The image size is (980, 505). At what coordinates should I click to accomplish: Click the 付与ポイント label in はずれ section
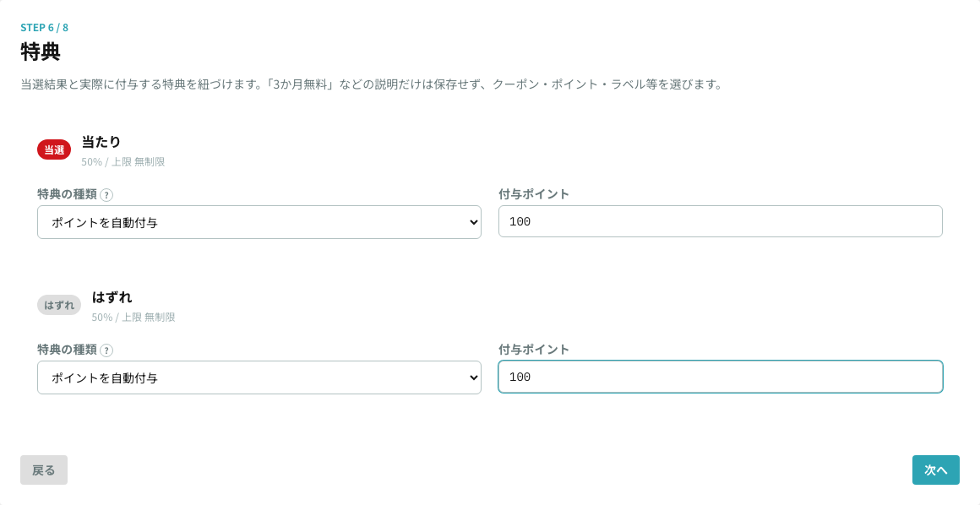(535, 350)
